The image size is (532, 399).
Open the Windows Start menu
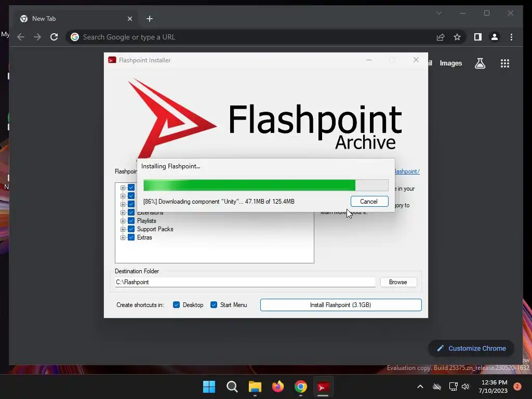tap(209, 387)
